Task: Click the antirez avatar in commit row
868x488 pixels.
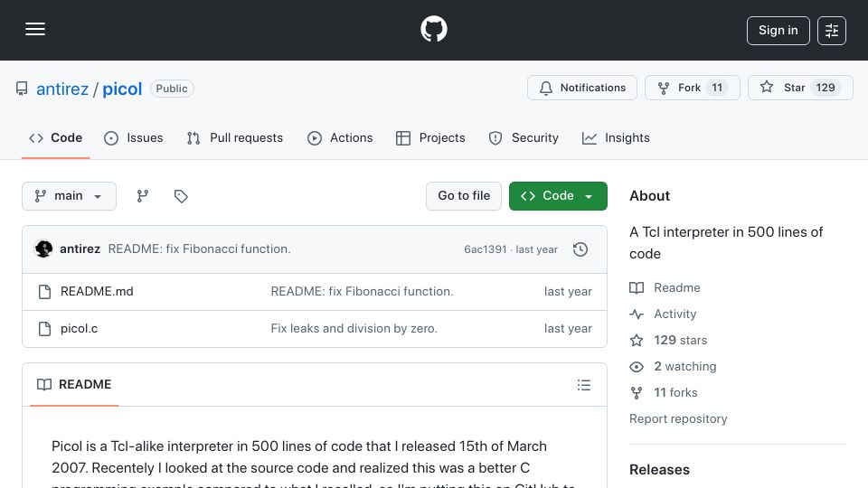Action: point(43,249)
